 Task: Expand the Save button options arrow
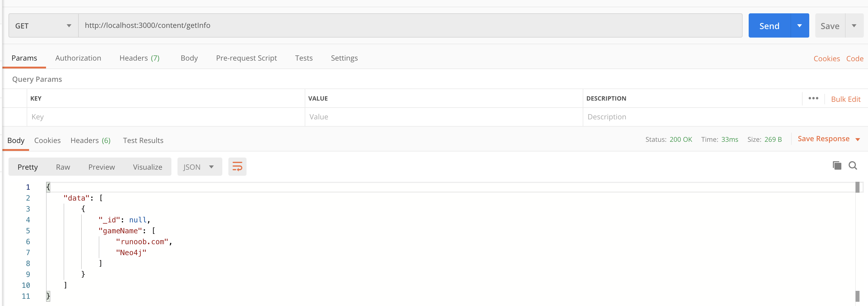(x=854, y=25)
